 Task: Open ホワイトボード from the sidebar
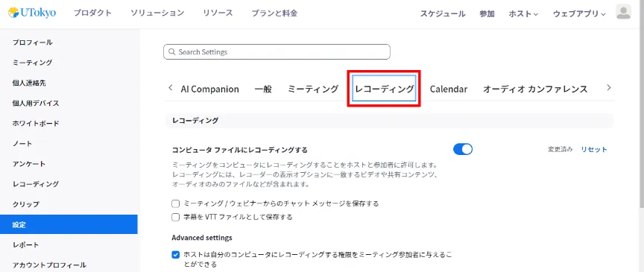tap(36, 123)
